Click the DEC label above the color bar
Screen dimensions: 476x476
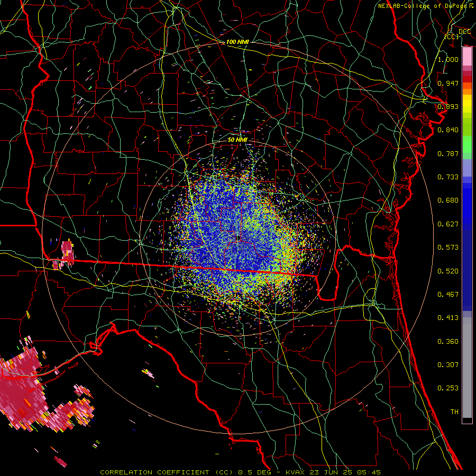[464, 32]
